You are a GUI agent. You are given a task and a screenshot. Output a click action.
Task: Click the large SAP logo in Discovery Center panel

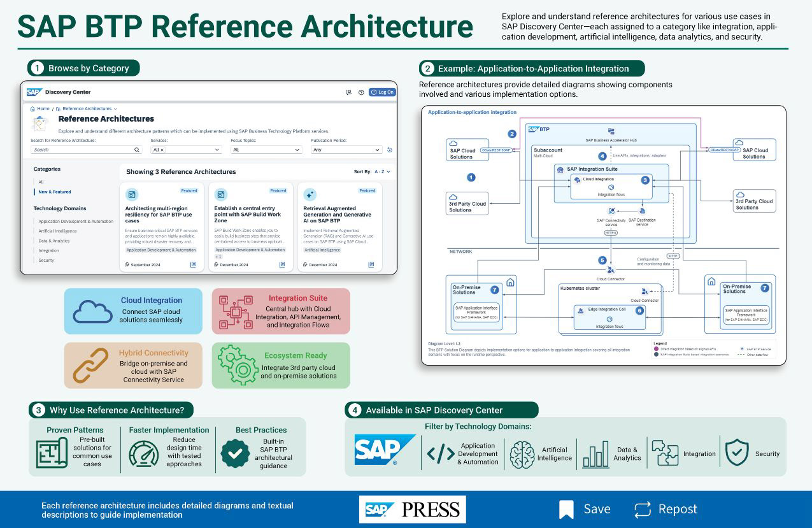tap(385, 450)
